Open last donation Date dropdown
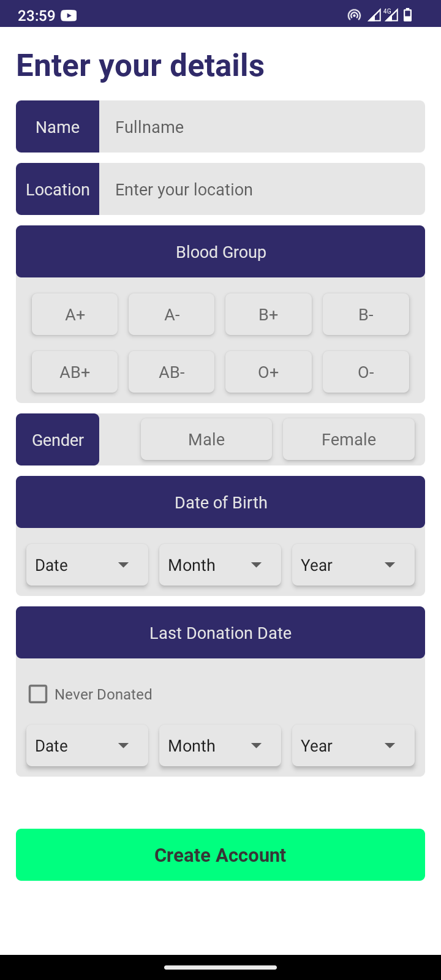The image size is (441, 980). (87, 745)
